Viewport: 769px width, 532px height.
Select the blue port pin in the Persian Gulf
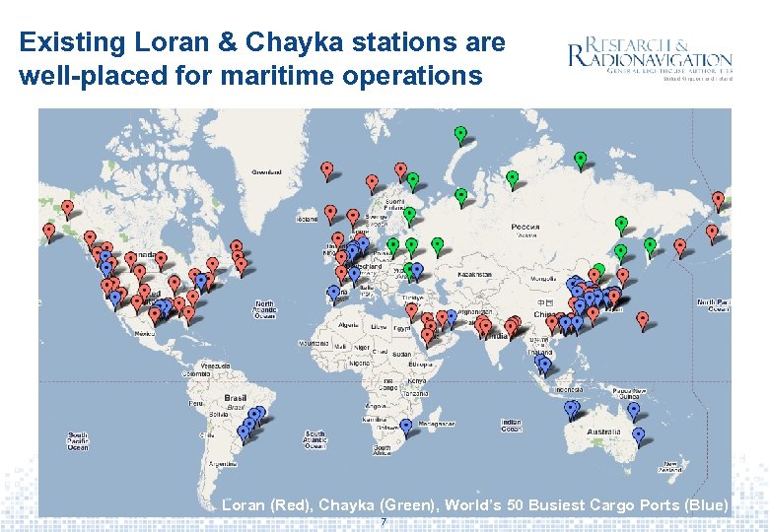pyautogui.click(x=452, y=318)
